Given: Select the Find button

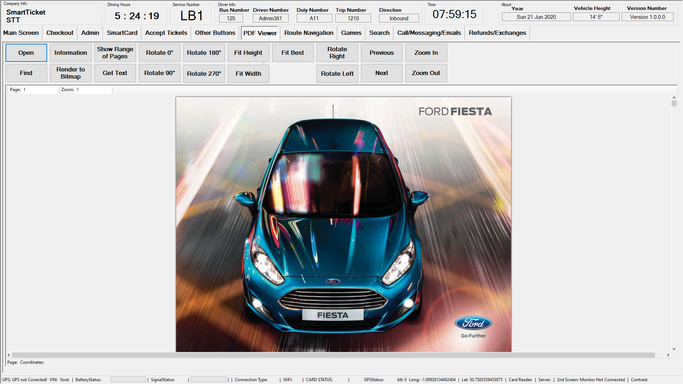Looking at the screenshot, I should [x=26, y=73].
